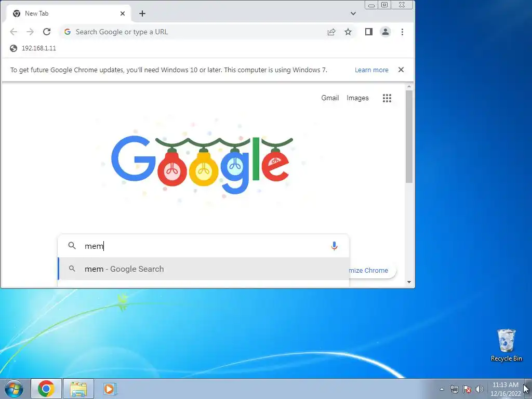Click the volume speaker tray icon
The width and height of the screenshot is (532, 399).
pos(480,389)
